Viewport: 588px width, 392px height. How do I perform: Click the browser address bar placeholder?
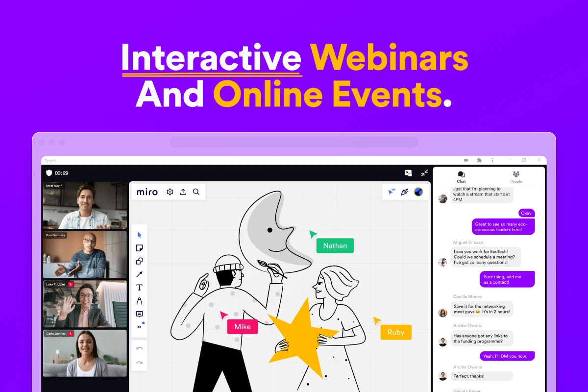click(x=294, y=142)
